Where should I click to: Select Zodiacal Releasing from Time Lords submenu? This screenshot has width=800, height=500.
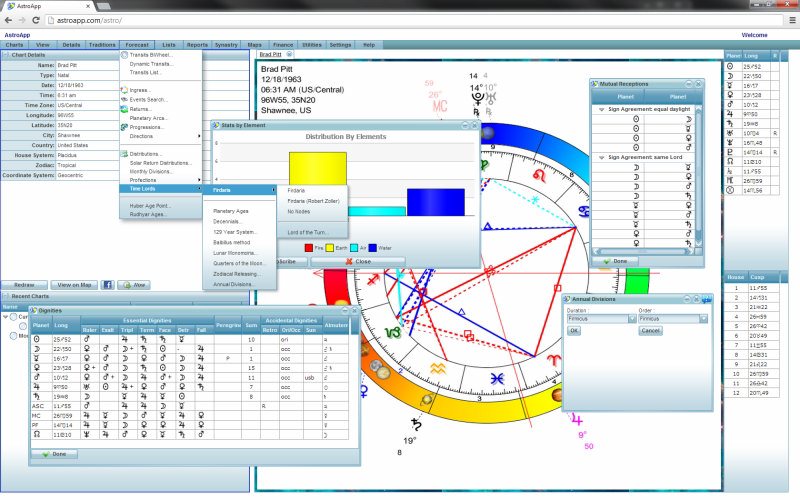pyautogui.click(x=237, y=273)
